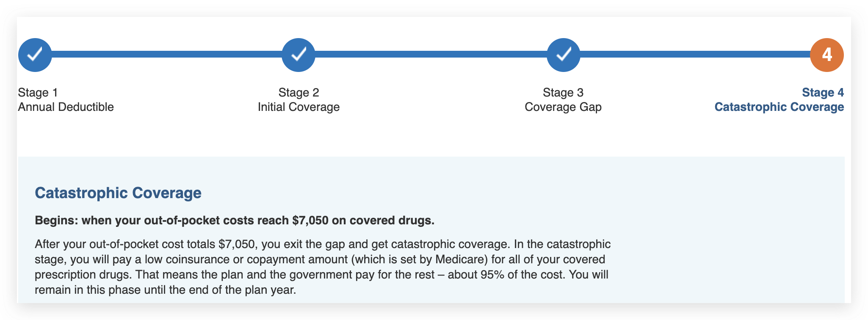
Task: Select the Catastrophic Coverage label under Stage 4
Action: [x=779, y=107]
